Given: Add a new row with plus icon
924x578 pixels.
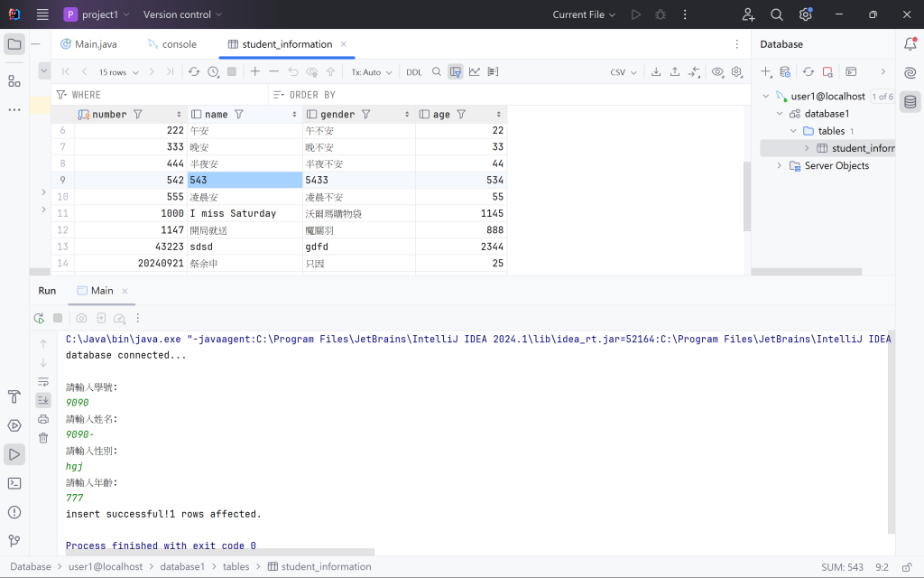Looking at the screenshot, I should pyautogui.click(x=255, y=71).
